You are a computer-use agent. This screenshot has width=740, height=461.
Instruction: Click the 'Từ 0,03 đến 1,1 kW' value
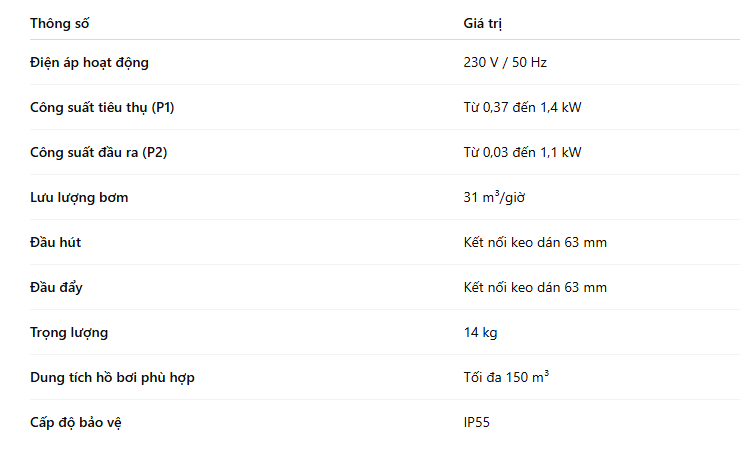522,152
